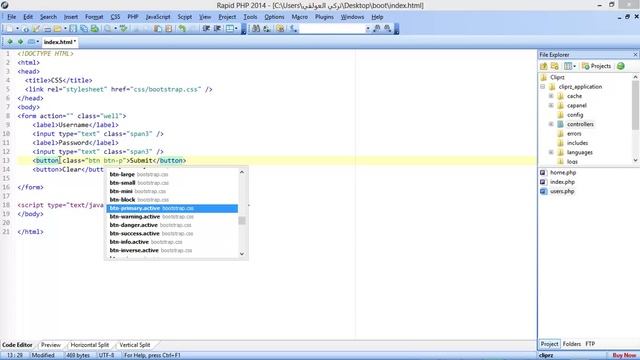Collapse the clipz_application folder

coord(542,87)
